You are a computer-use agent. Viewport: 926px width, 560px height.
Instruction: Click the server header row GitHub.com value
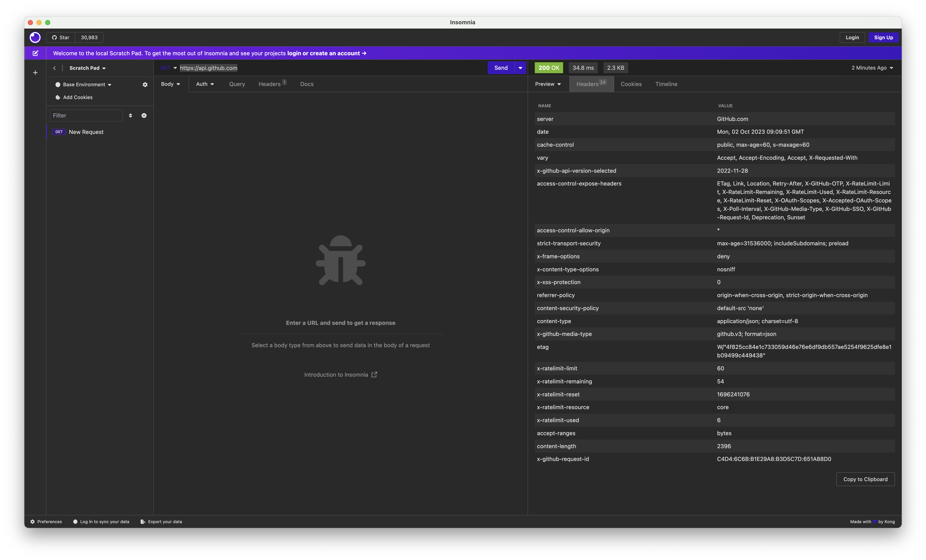732,119
